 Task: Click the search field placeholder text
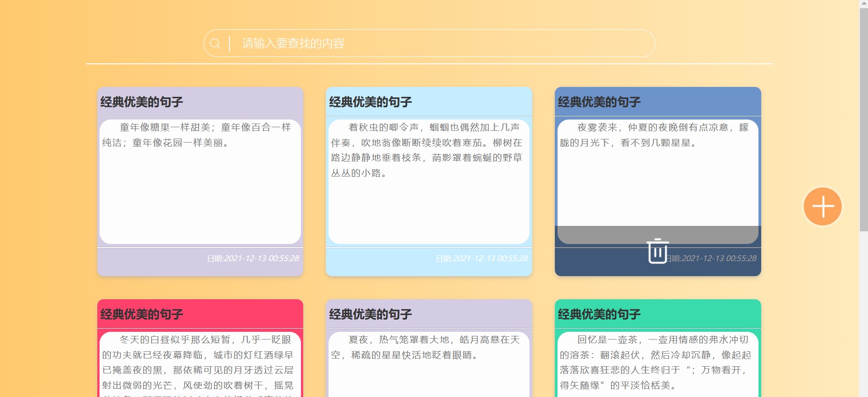[x=293, y=43]
